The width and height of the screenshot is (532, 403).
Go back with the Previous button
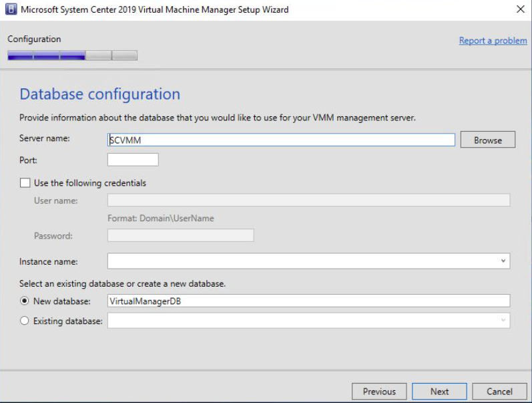[x=379, y=392]
